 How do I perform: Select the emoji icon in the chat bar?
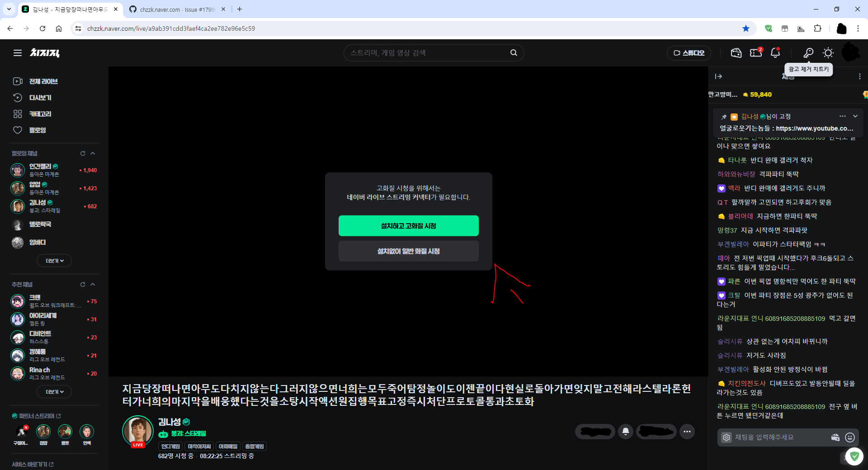click(850, 437)
